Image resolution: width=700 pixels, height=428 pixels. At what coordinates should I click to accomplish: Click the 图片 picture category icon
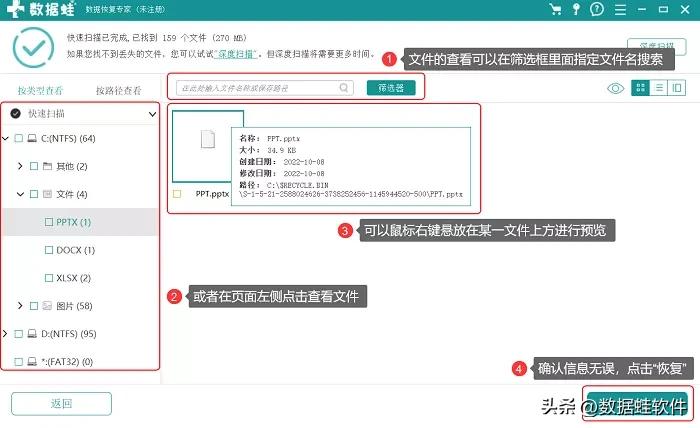47,306
